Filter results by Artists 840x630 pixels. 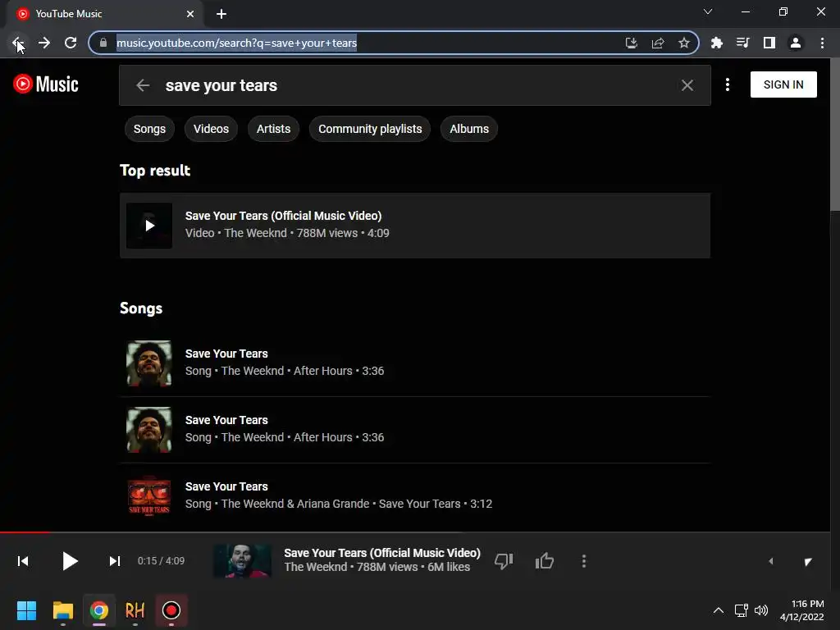pos(273,129)
